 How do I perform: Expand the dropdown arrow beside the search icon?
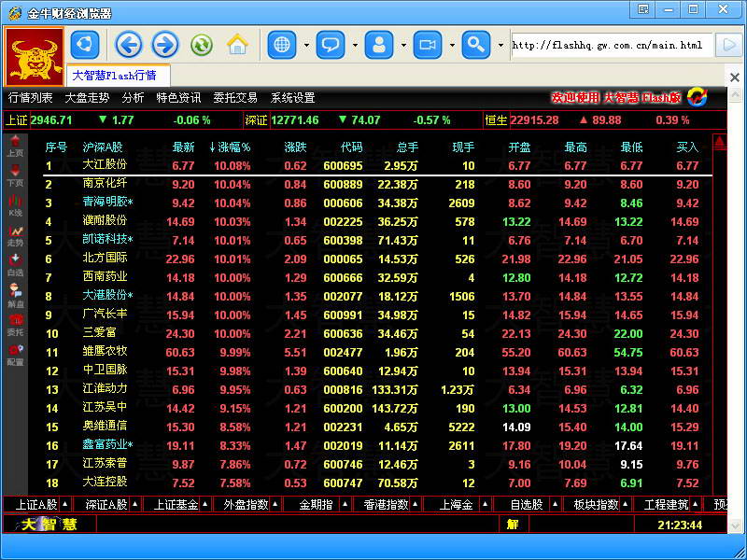coord(500,45)
